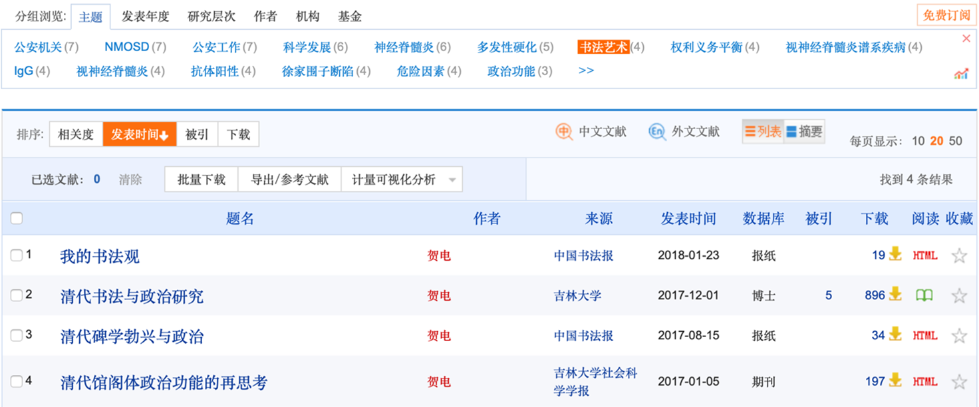Image resolution: width=979 pixels, height=407 pixels.
Task: Switch to 列表 list view
Action: pos(762,132)
